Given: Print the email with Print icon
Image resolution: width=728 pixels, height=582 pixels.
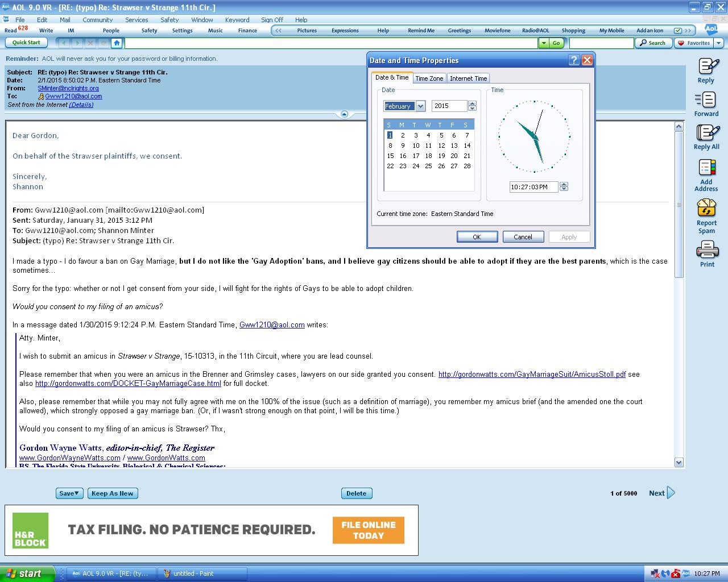Looking at the screenshot, I should (x=708, y=250).
